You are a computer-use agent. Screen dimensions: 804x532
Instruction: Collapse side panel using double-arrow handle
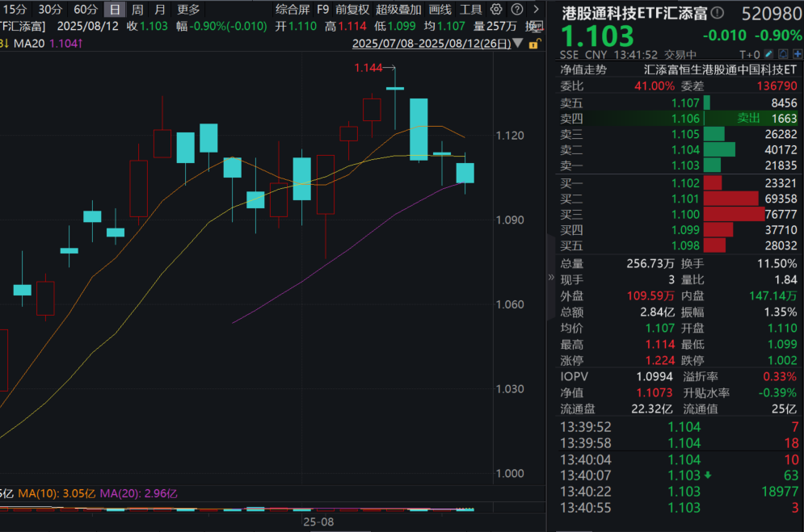551,278
